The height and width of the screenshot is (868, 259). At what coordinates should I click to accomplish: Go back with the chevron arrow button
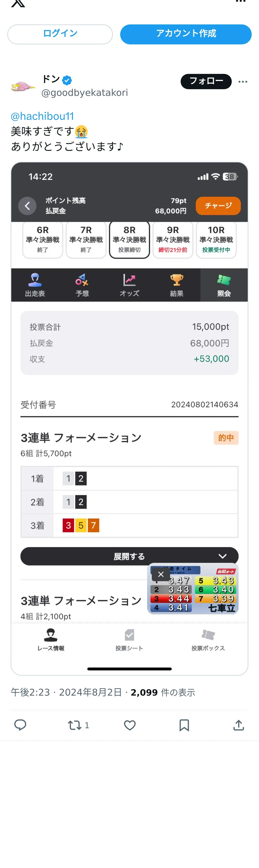point(27,206)
